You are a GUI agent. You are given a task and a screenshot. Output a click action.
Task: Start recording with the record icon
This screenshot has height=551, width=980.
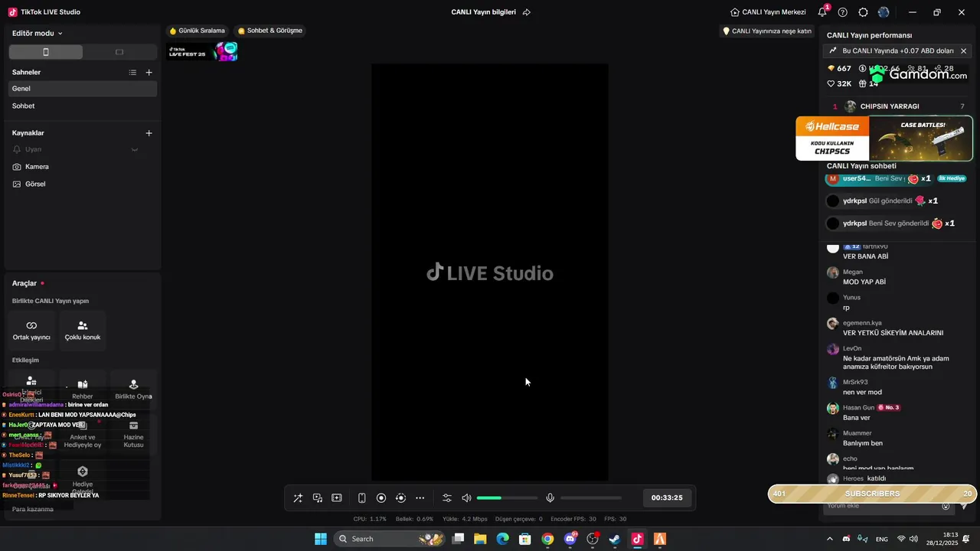coord(381,498)
